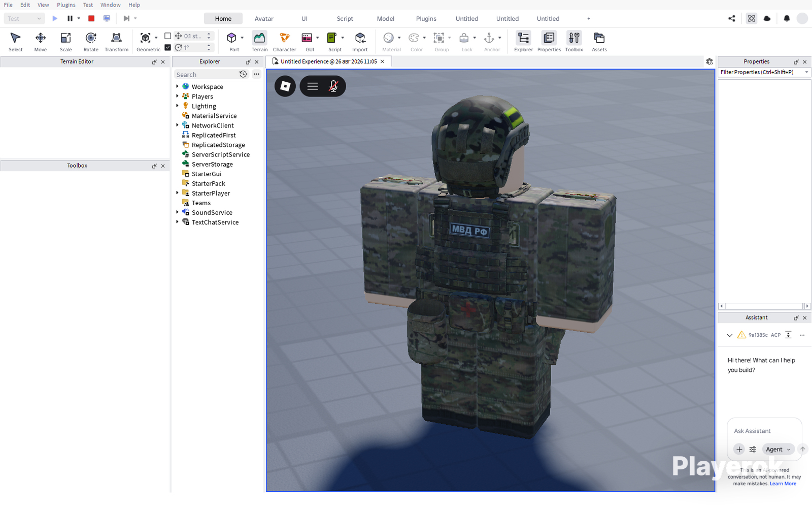812x508 pixels.
Task: Open the viewport settings gear
Action: (709, 61)
